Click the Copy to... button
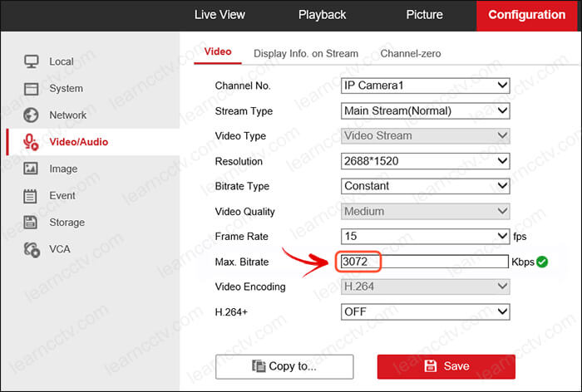The height and width of the screenshot is (392, 582). [284, 366]
